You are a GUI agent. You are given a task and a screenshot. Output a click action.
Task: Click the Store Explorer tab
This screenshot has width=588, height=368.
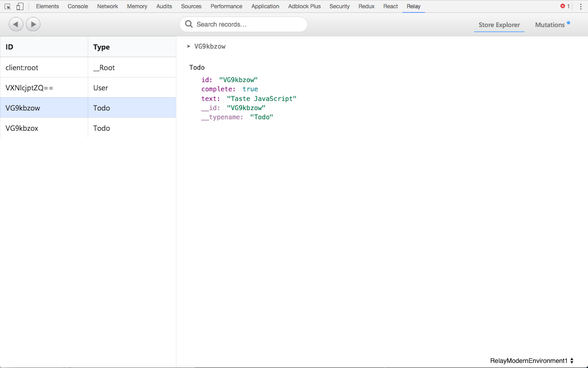click(x=499, y=25)
